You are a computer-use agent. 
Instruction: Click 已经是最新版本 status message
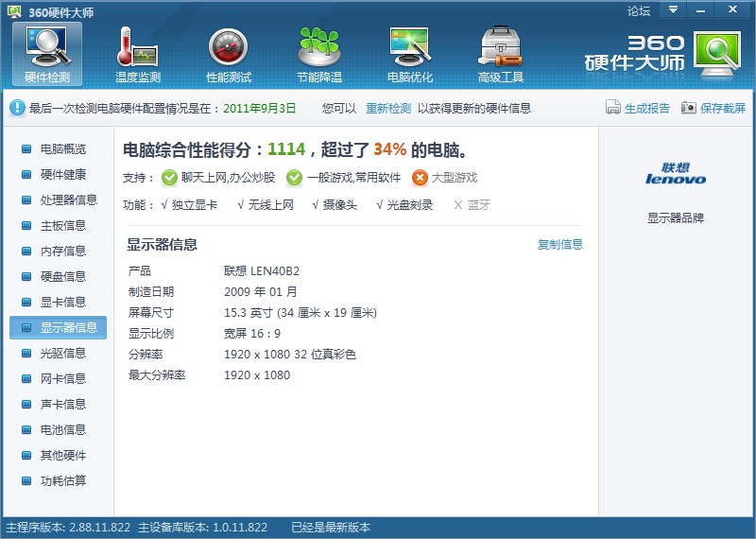(x=331, y=528)
